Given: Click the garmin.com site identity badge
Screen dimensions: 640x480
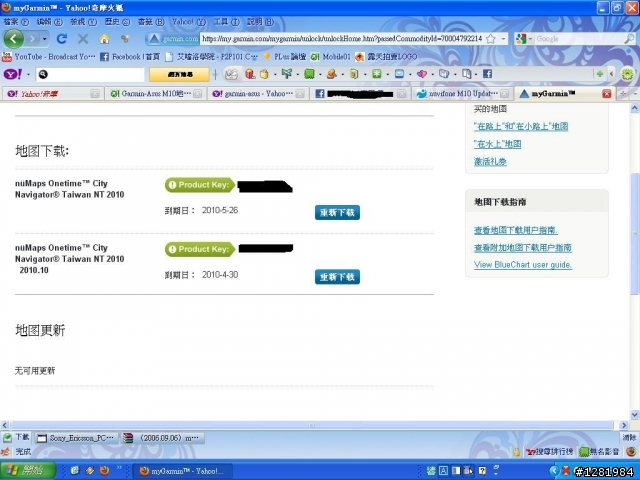Looking at the screenshot, I should coord(173,39).
